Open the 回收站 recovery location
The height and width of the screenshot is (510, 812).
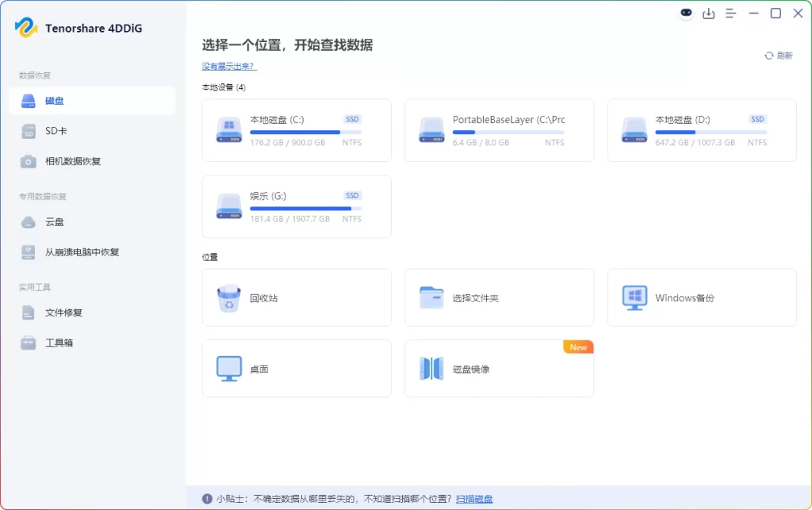[x=297, y=297]
